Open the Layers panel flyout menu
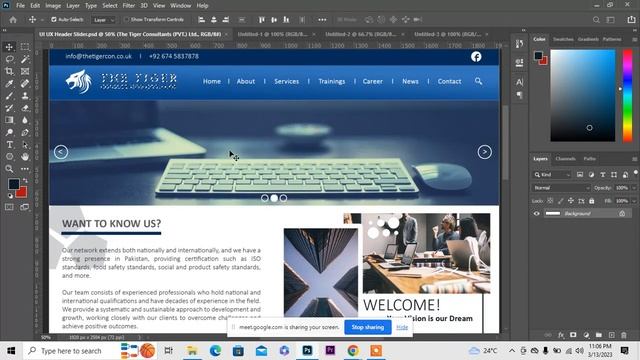This screenshot has width=640, height=360. pyautogui.click(x=634, y=159)
